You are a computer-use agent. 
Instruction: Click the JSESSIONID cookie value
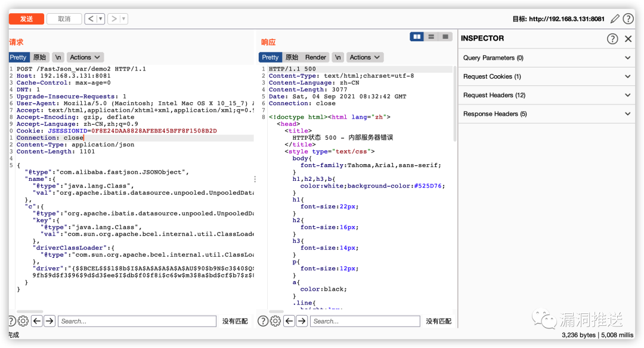(x=154, y=131)
